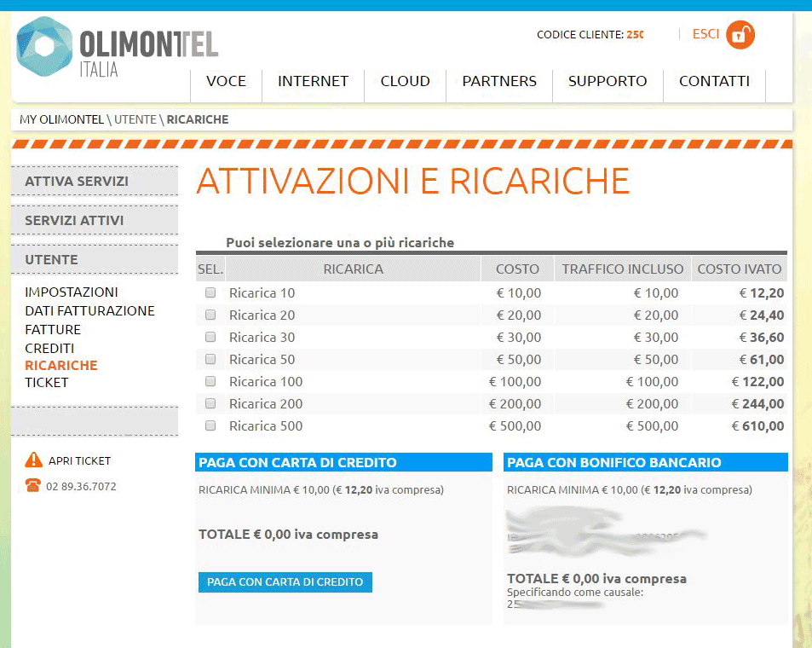This screenshot has height=648, width=812.
Task: Go to the Supporto menu
Action: (608, 82)
